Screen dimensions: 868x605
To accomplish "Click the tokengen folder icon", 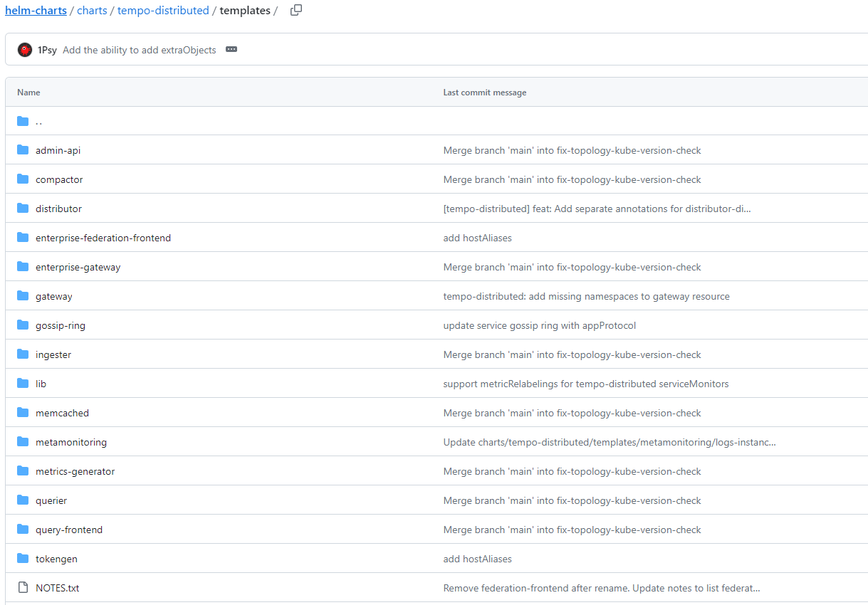I will click(x=23, y=559).
